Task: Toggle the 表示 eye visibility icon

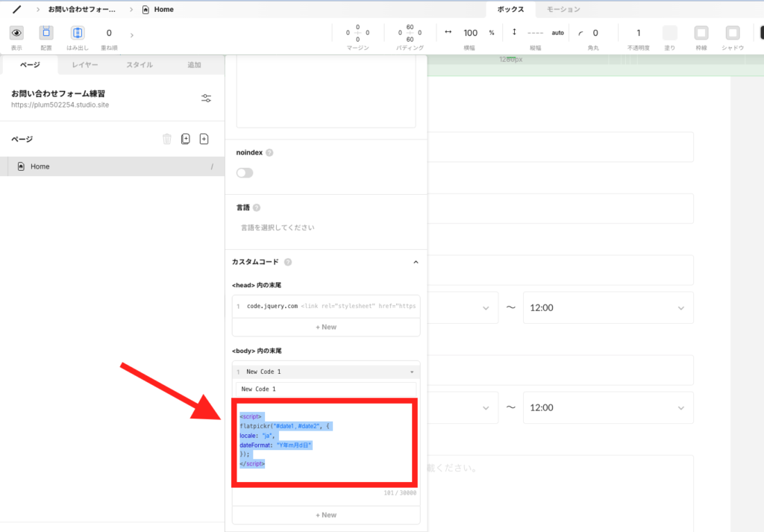Action: [x=16, y=33]
